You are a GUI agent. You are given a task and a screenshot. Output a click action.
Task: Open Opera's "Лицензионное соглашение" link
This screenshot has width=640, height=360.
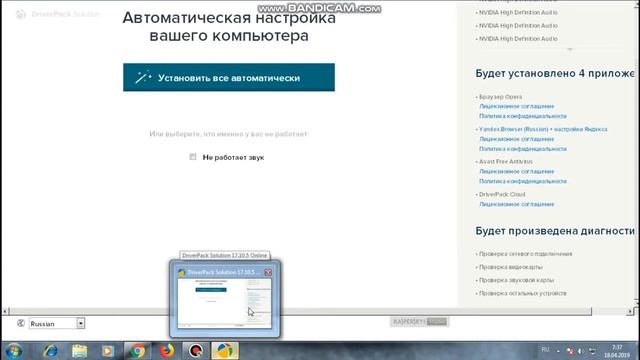point(516,106)
